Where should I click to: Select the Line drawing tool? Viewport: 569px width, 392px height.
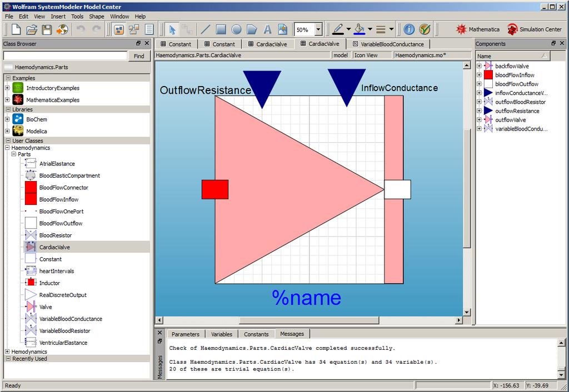point(206,29)
